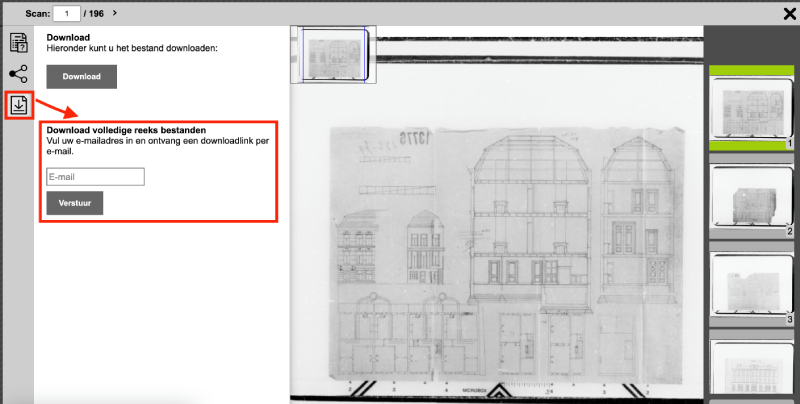Screen dimensions: 800x404
Task: Select the partially visible fourth thumbnail
Action: [x=751, y=372]
